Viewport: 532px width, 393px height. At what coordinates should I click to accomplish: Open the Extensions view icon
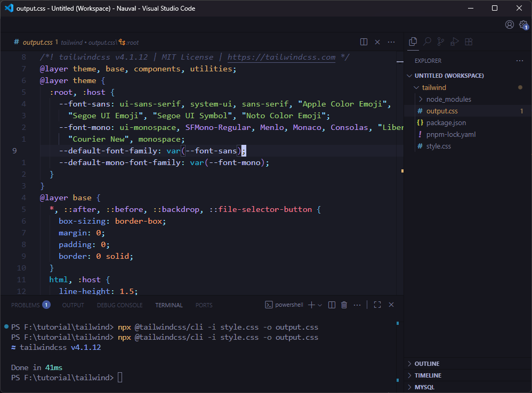469,42
